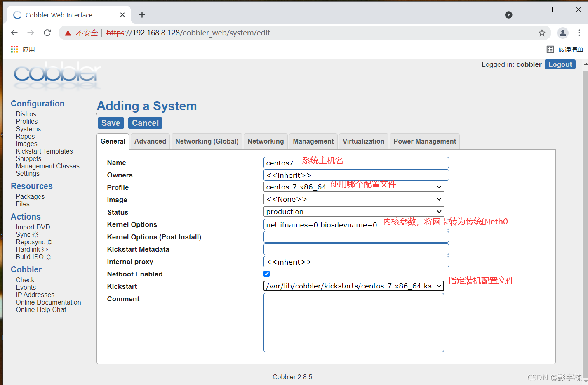Switch to the Advanced tab

coord(150,141)
